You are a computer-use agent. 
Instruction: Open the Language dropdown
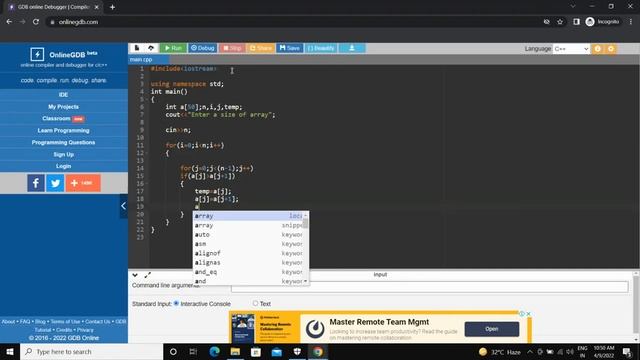[x=571, y=49]
